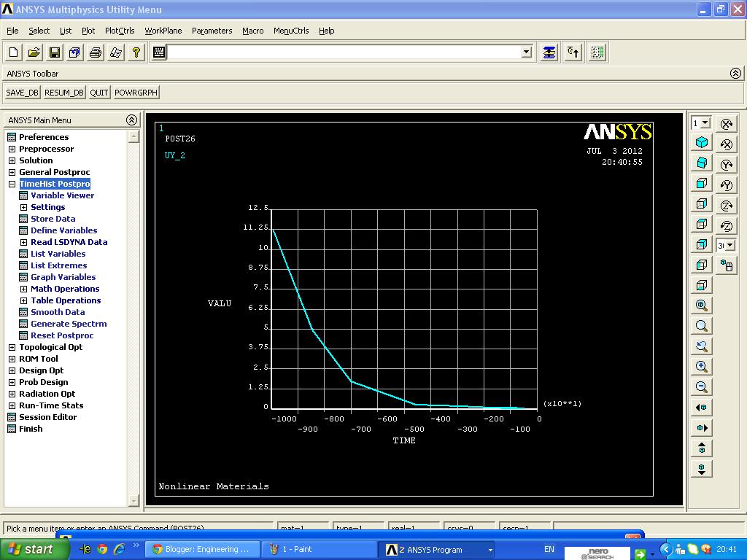Viewport: 747px width, 560px height.
Task: Open ANSYS Help via the question mark icon
Action: tap(136, 52)
